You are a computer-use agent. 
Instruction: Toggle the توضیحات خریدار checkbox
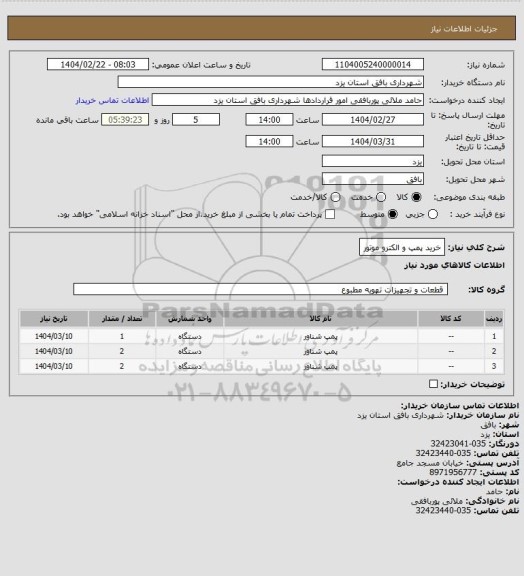(x=434, y=384)
